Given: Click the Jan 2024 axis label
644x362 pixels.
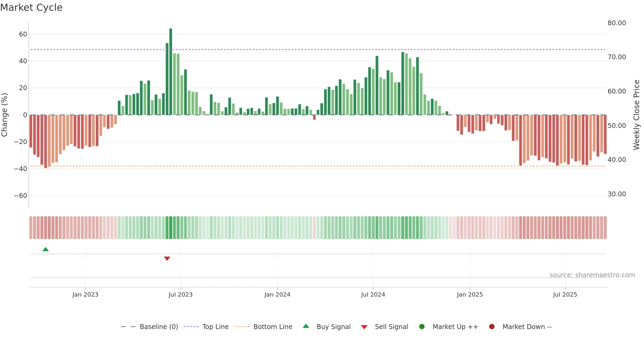Looking at the screenshot, I should pyautogui.click(x=277, y=294).
